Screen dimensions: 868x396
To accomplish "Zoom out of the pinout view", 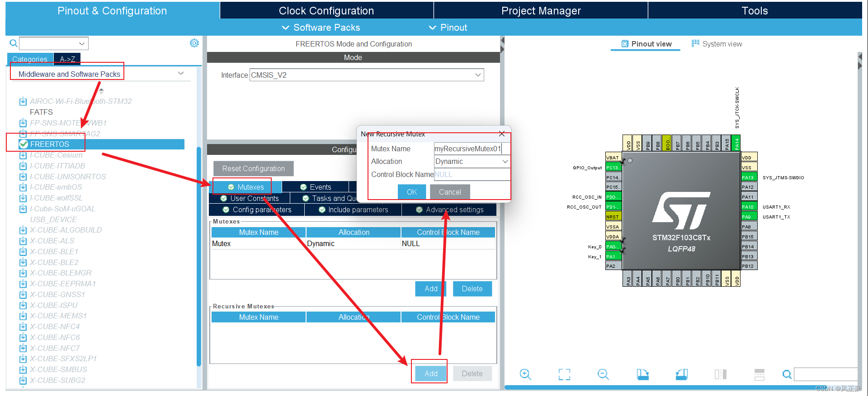I will (603, 374).
